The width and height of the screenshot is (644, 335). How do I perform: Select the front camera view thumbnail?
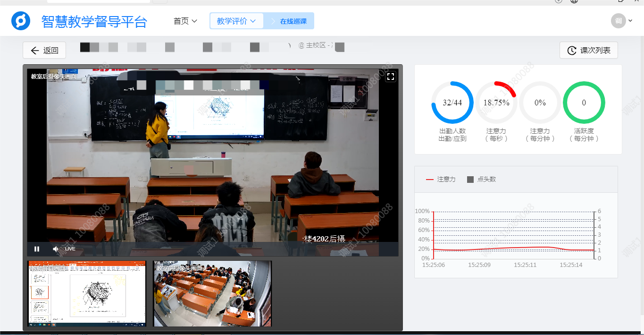coord(212,292)
